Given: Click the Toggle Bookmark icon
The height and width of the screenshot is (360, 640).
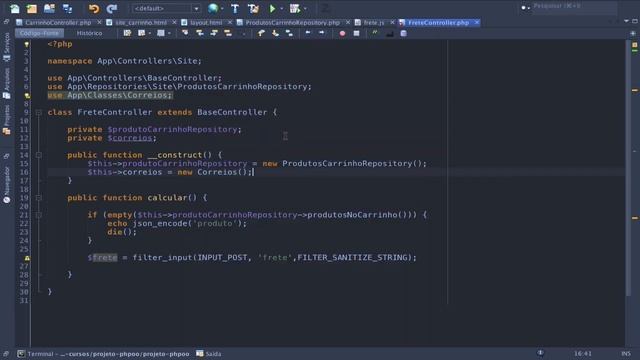Looking at the screenshot, I should tap(289, 33).
